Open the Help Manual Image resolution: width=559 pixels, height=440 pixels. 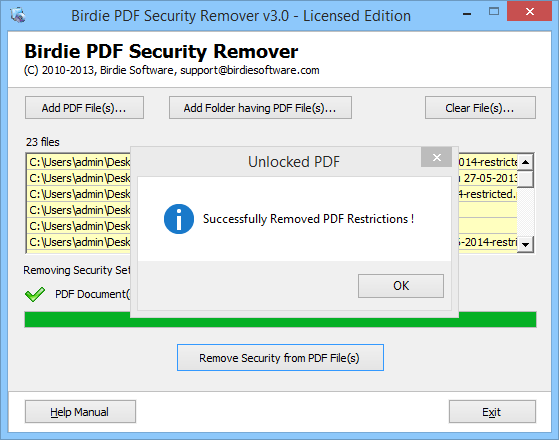pos(80,412)
